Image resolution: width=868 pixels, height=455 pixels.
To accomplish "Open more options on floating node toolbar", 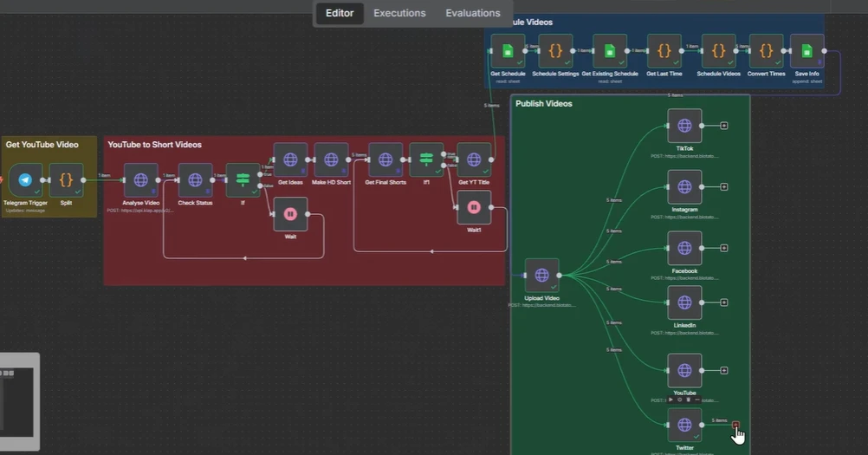I will [x=697, y=400].
